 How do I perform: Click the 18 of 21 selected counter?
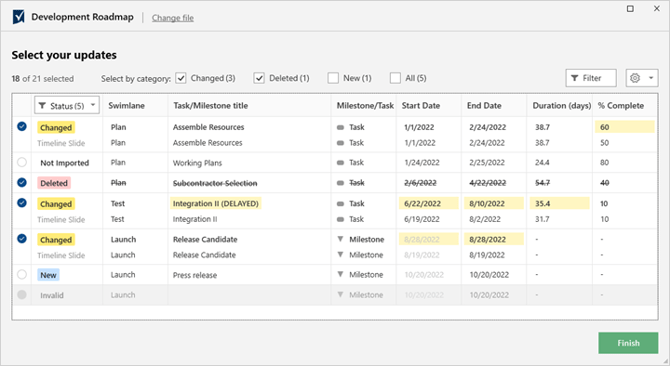coord(43,79)
